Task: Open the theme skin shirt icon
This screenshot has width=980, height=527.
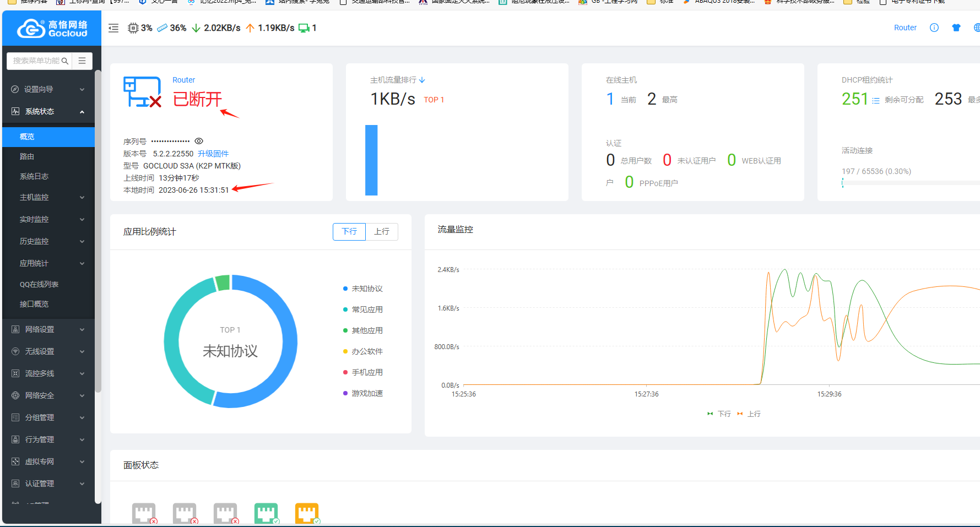Action: [956, 28]
